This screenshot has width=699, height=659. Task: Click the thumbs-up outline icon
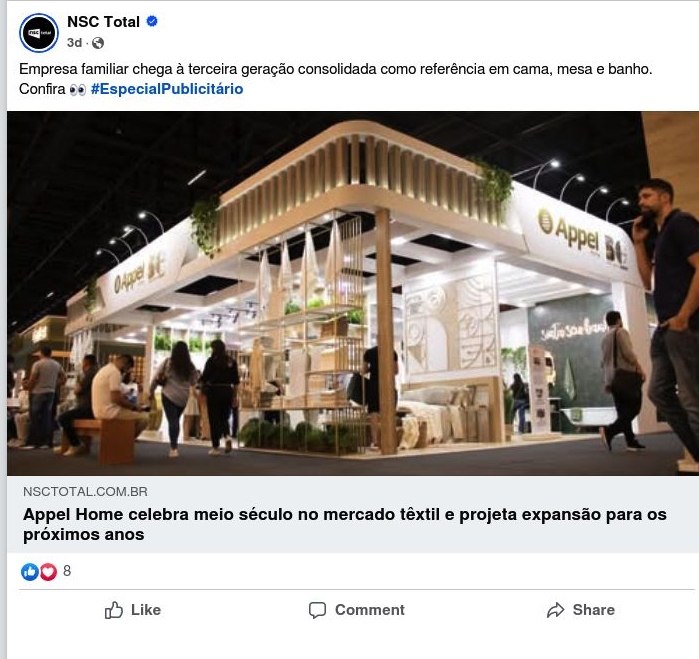pyautogui.click(x=114, y=610)
